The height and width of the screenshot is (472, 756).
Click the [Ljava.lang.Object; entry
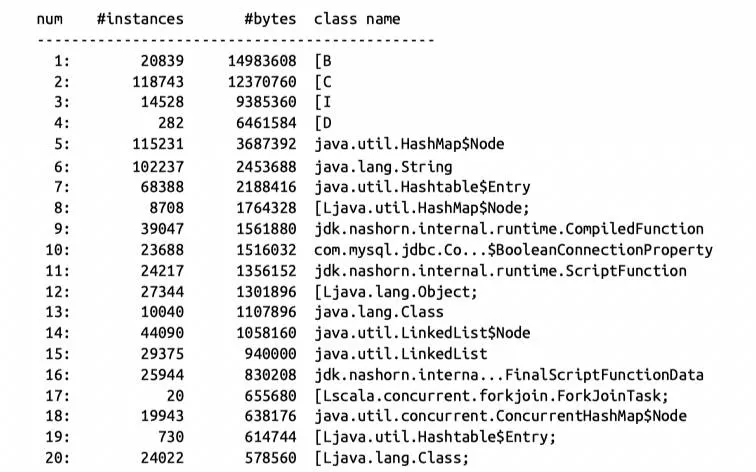[396, 292]
